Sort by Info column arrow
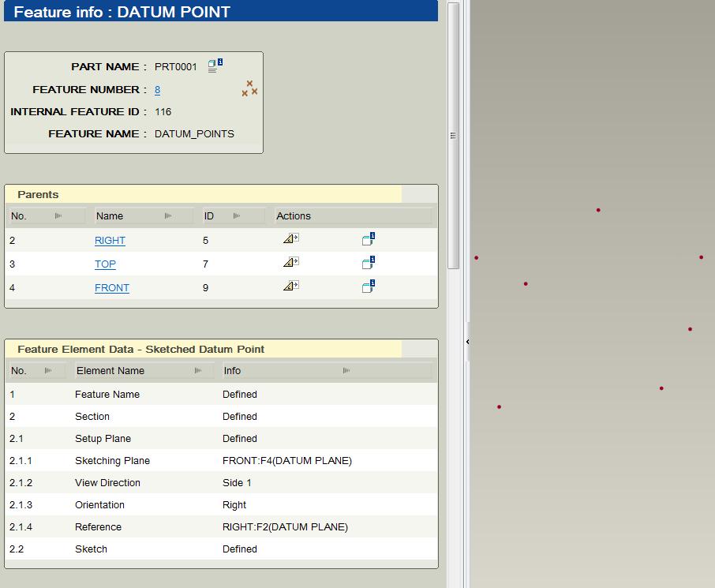 click(346, 370)
